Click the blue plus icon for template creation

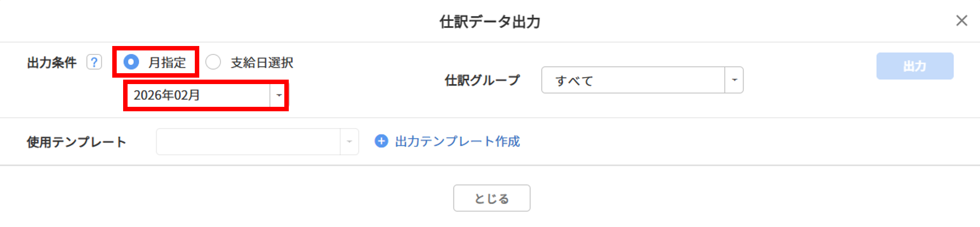pyautogui.click(x=381, y=141)
